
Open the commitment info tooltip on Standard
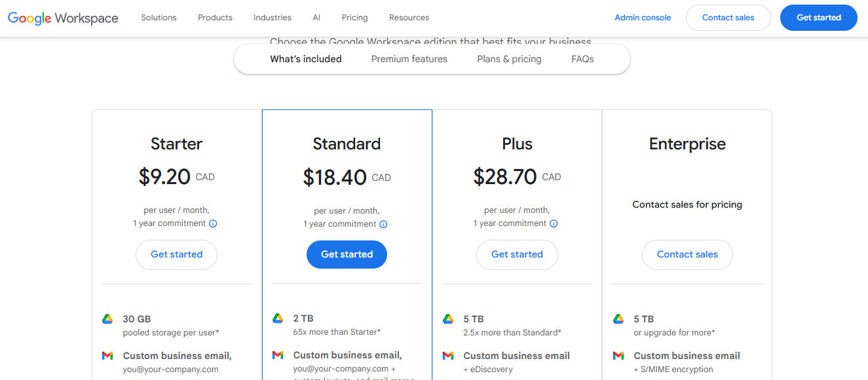(384, 223)
